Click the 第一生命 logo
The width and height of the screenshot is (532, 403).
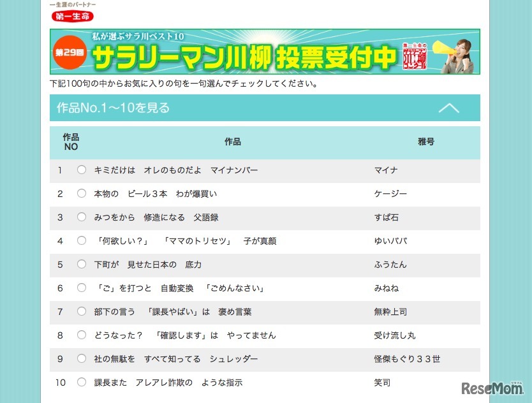(x=71, y=17)
